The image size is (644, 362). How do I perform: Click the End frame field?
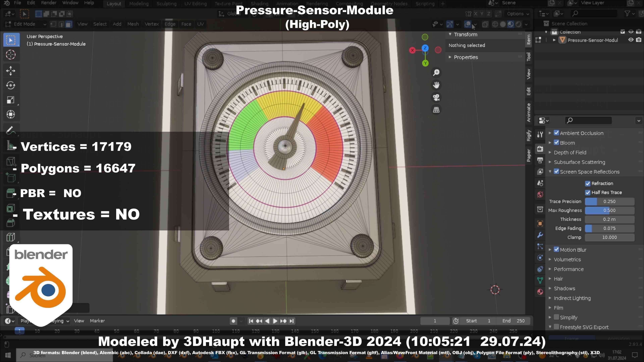[514, 321]
